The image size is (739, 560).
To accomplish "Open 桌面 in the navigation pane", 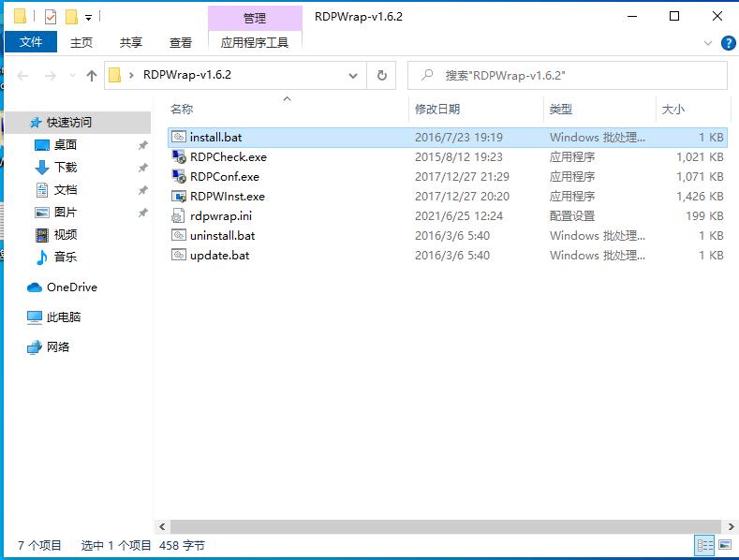I will click(65, 145).
